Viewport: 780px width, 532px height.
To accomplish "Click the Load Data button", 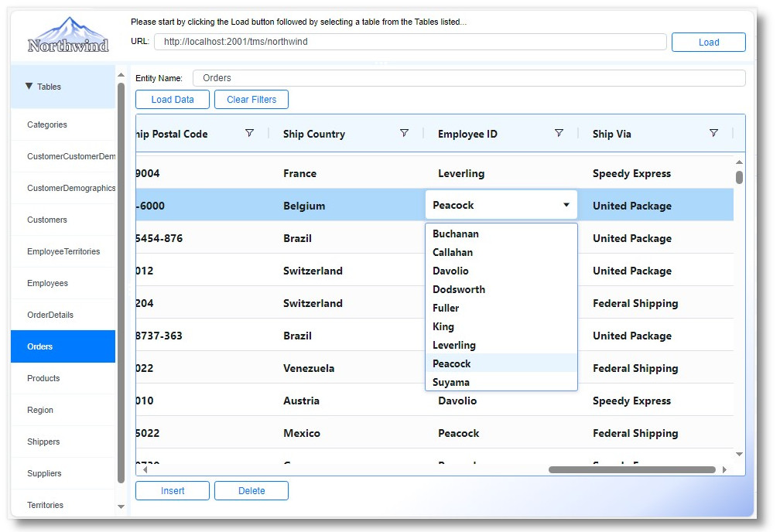I will (x=172, y=99).
